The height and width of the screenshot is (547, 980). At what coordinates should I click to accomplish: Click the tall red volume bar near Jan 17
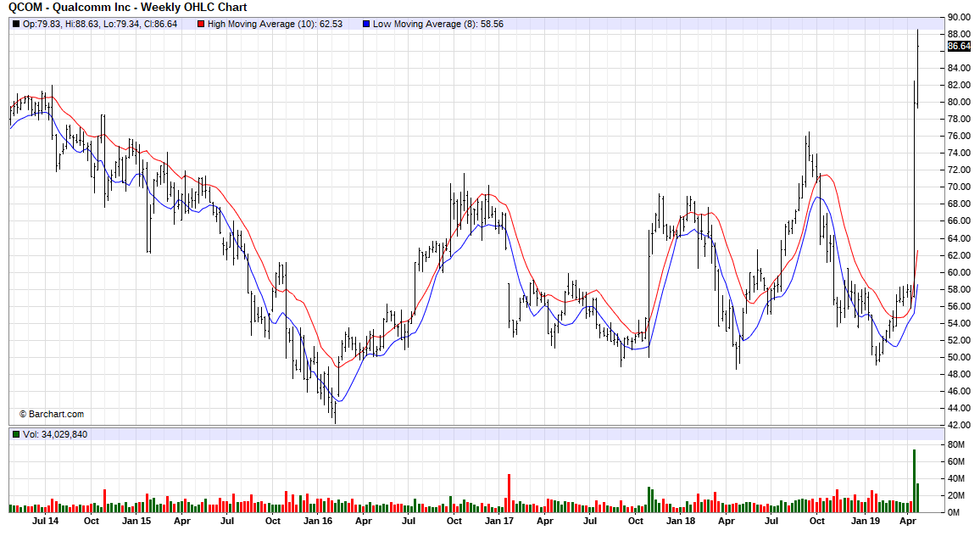point(509,492)
